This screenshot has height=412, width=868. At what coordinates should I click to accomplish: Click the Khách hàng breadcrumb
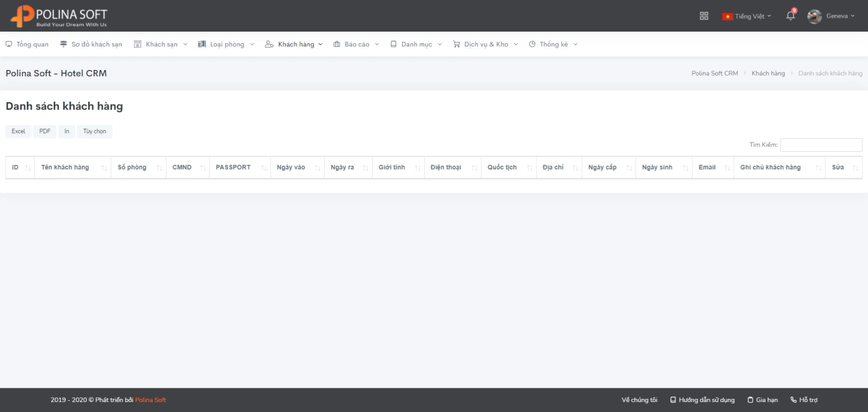[768, 73]
